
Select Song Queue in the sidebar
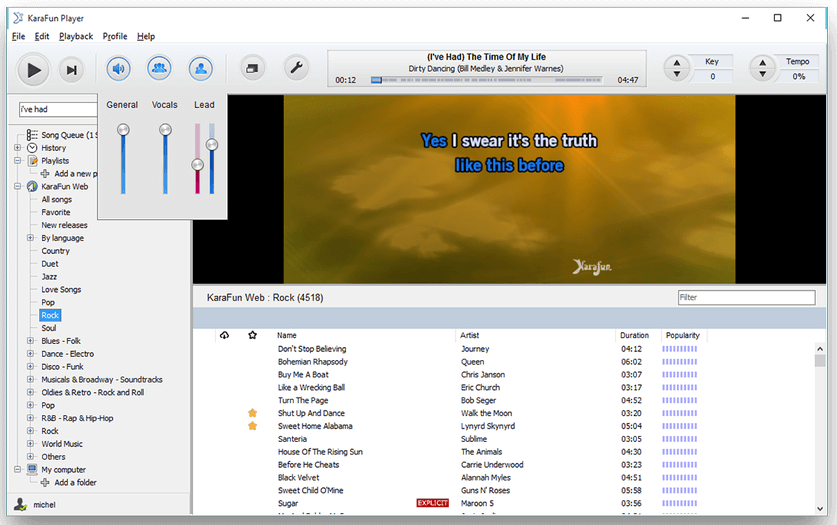click(x=69, y=135)
